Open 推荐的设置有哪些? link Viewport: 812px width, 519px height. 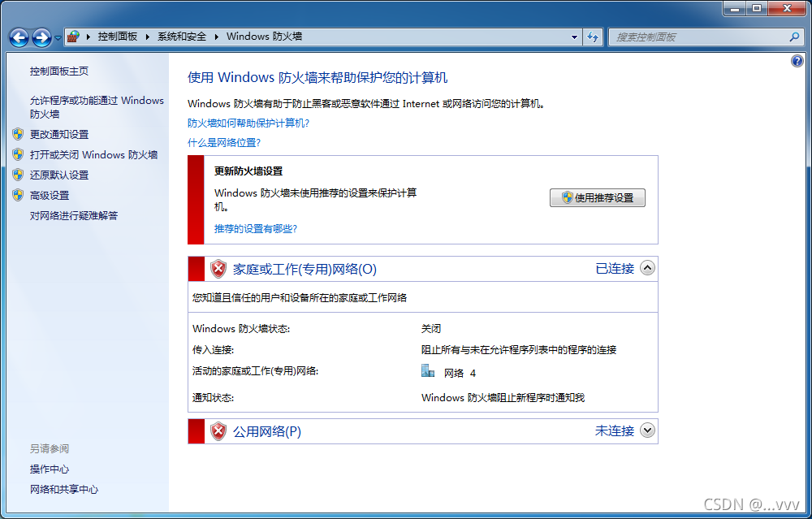point(255,228)
